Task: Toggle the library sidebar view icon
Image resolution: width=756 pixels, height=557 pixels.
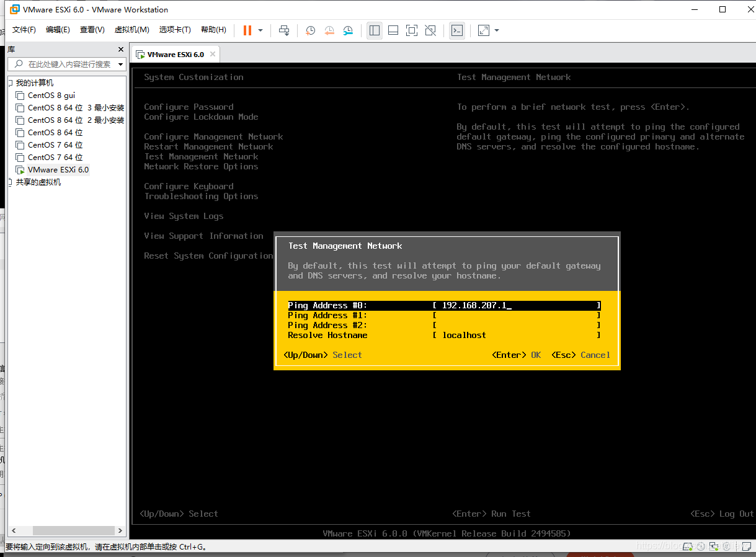Action: pyautogui.click(x=375, y=30)
